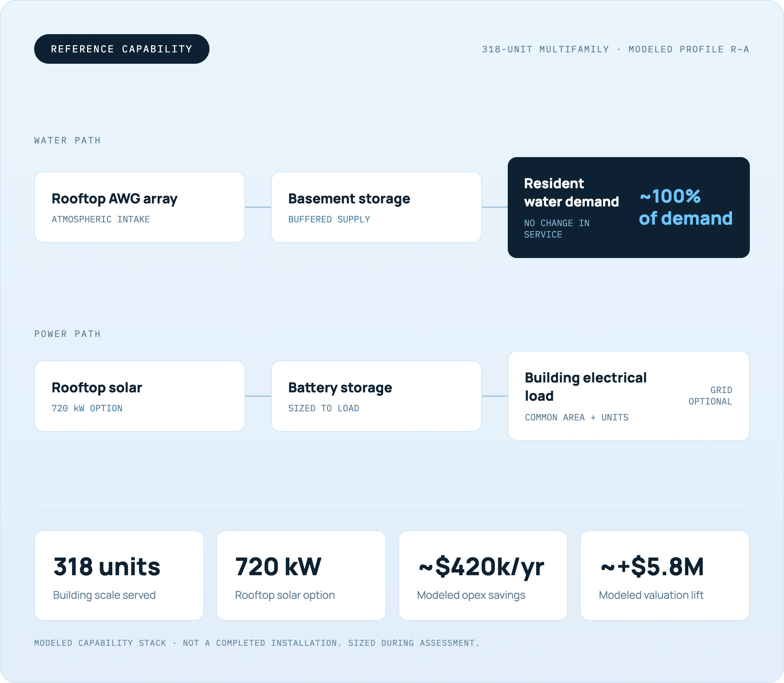The width and height of the screenshot is (784, 683).
Task: Click the Building scale served label
Action: [x=104, y=595]
